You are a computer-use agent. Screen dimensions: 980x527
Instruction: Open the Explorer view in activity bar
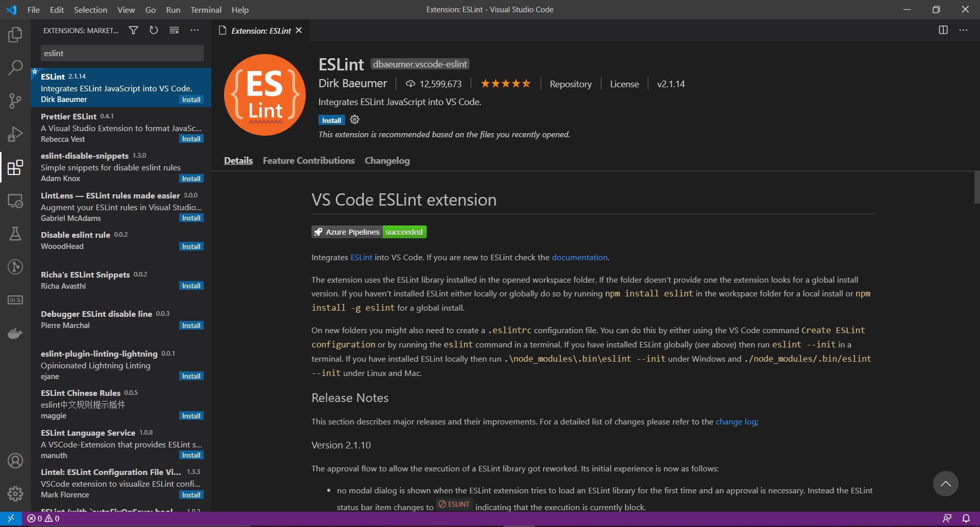15,35
